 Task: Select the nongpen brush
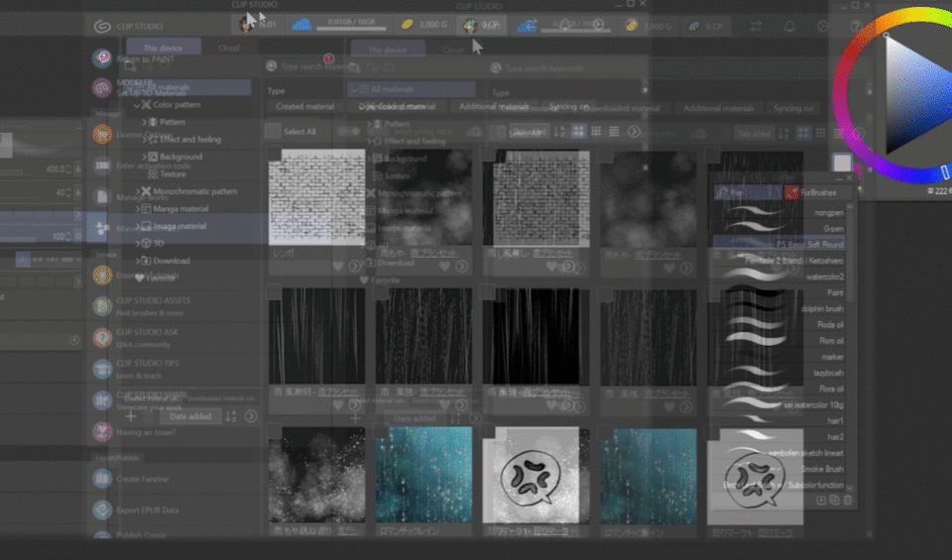(778, 212)
